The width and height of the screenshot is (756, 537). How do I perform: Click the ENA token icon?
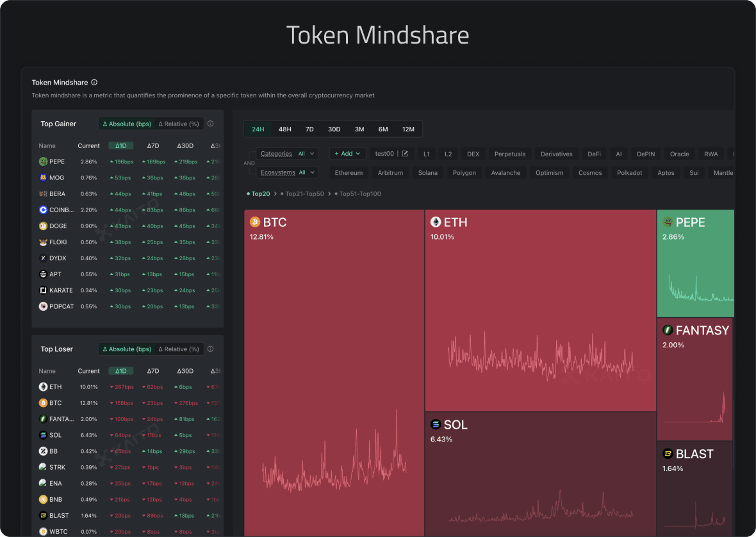tap(43, 484)
